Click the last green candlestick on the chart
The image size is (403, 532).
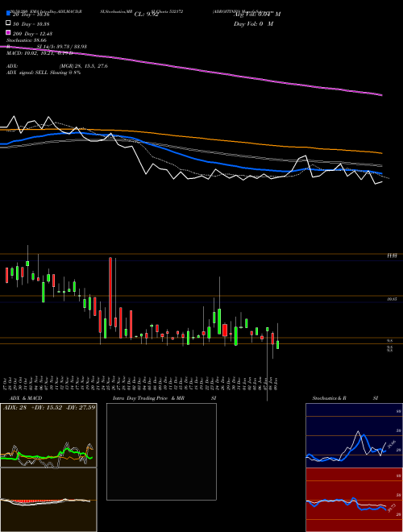pos(277,345)
